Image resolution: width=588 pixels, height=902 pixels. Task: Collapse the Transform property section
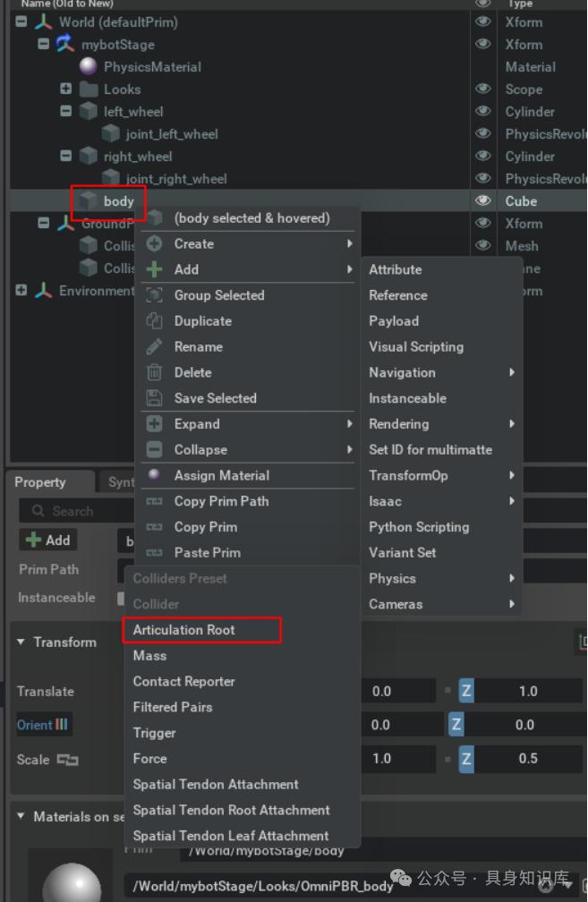pos(21,642)
